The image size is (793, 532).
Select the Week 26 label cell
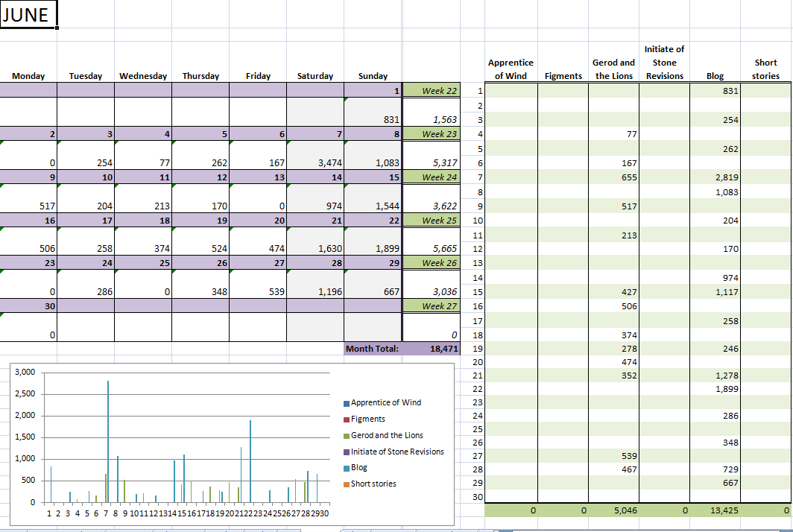tap(432, 263)
